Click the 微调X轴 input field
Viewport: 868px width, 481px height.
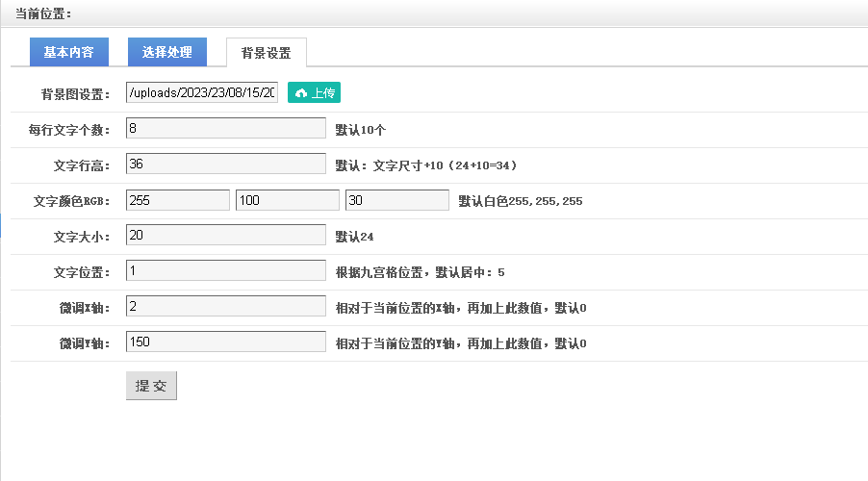coord(226,306)
